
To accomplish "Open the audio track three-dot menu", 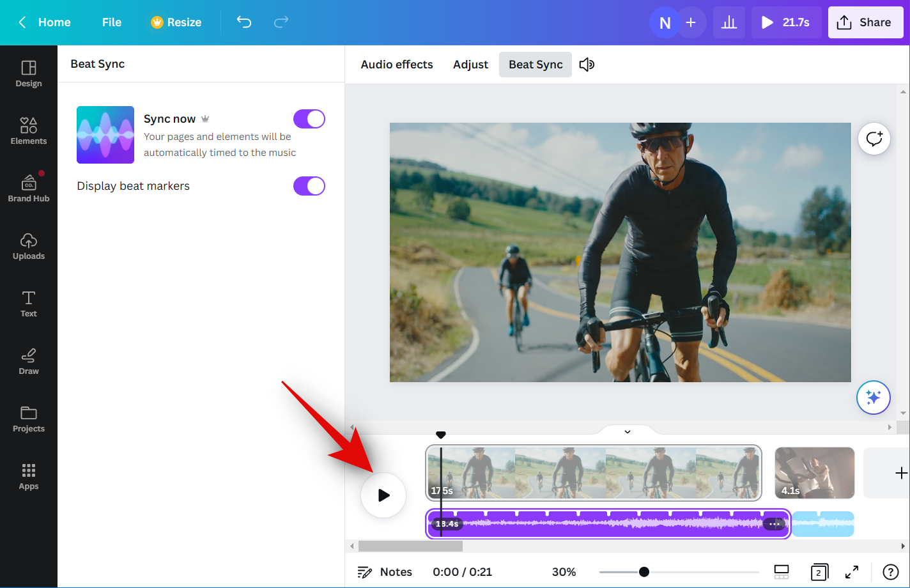I will (x=775, y=524).
